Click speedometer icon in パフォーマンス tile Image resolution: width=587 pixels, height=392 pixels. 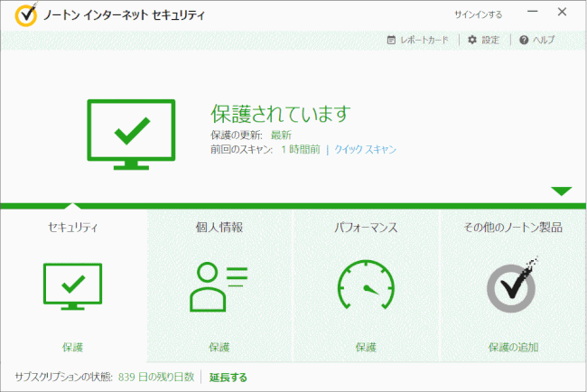pos(366,285)
